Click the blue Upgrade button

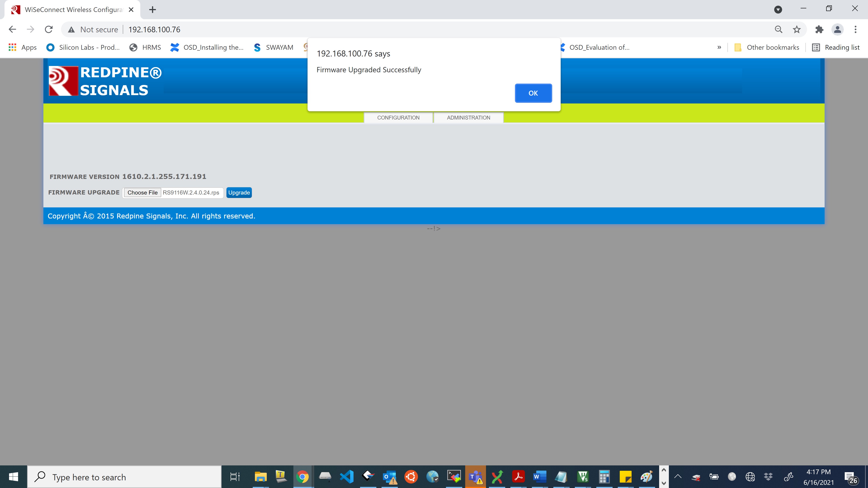(x=239, y=193)
